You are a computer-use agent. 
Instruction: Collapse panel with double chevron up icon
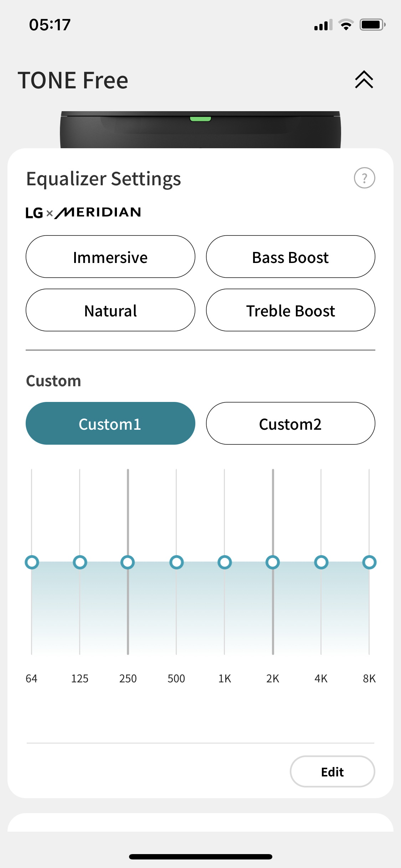364,79
